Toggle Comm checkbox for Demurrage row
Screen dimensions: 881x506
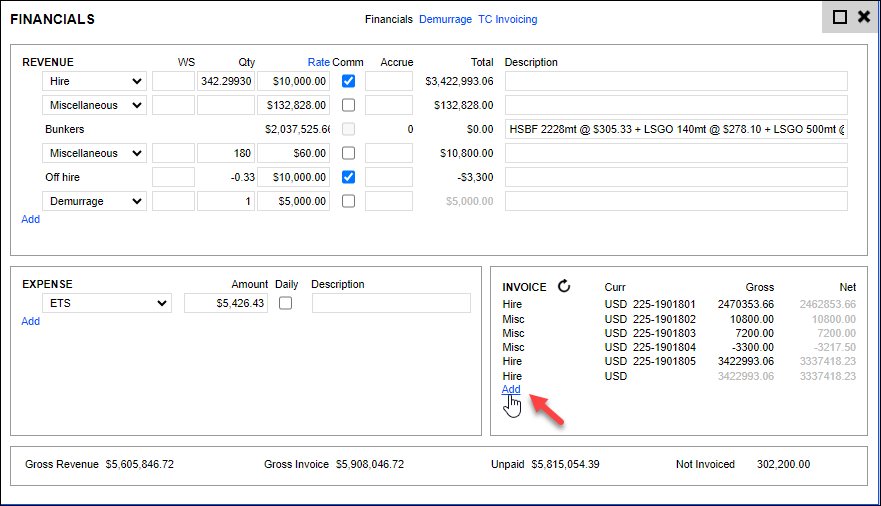(x=348, y=201)
